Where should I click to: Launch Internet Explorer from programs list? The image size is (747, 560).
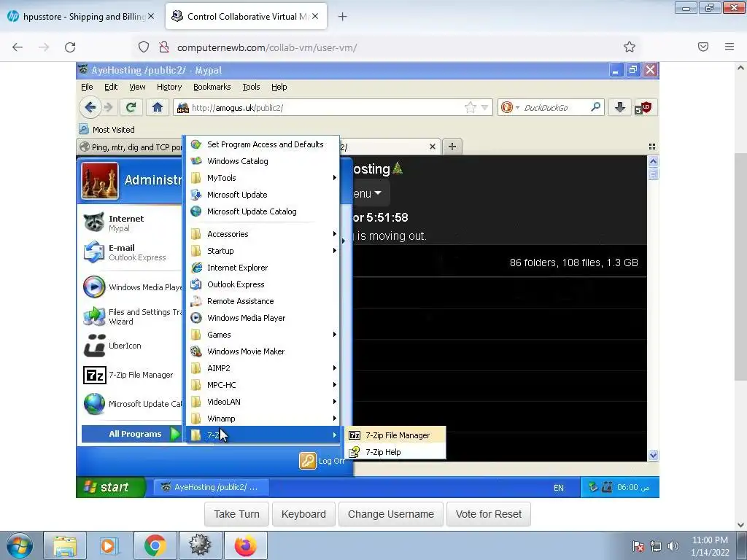tap(263, 268)
